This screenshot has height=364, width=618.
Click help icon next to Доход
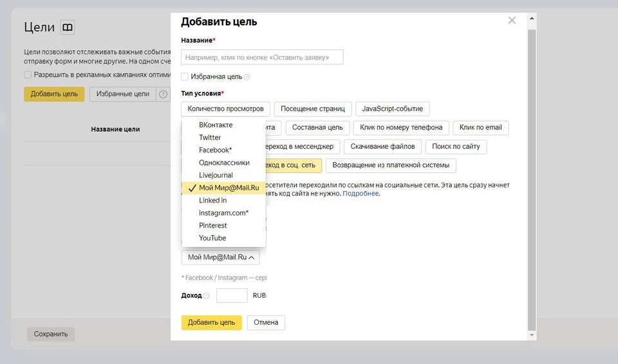click(x=206, y=296)
